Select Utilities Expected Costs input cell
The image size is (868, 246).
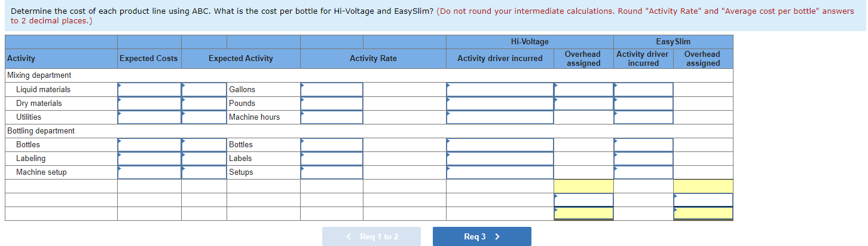pos(149,117)
